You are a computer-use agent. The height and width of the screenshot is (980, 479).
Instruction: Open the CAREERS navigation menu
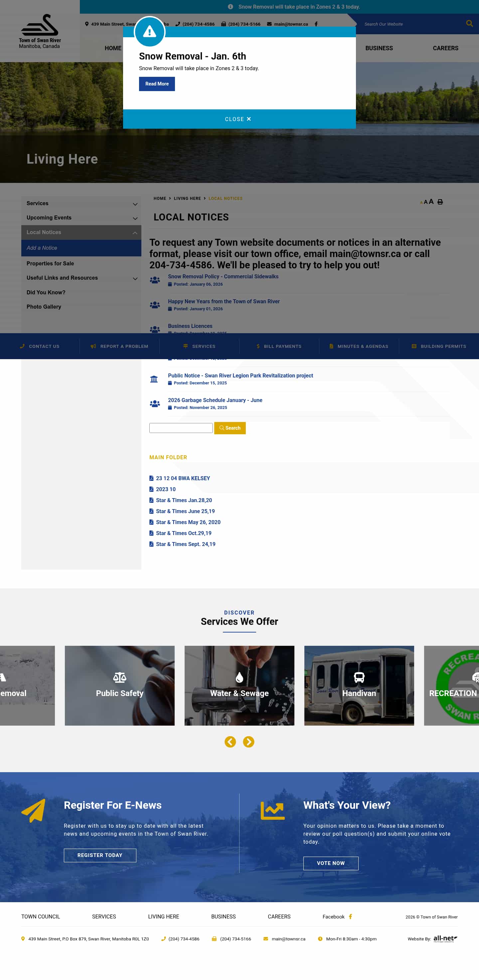445,48
